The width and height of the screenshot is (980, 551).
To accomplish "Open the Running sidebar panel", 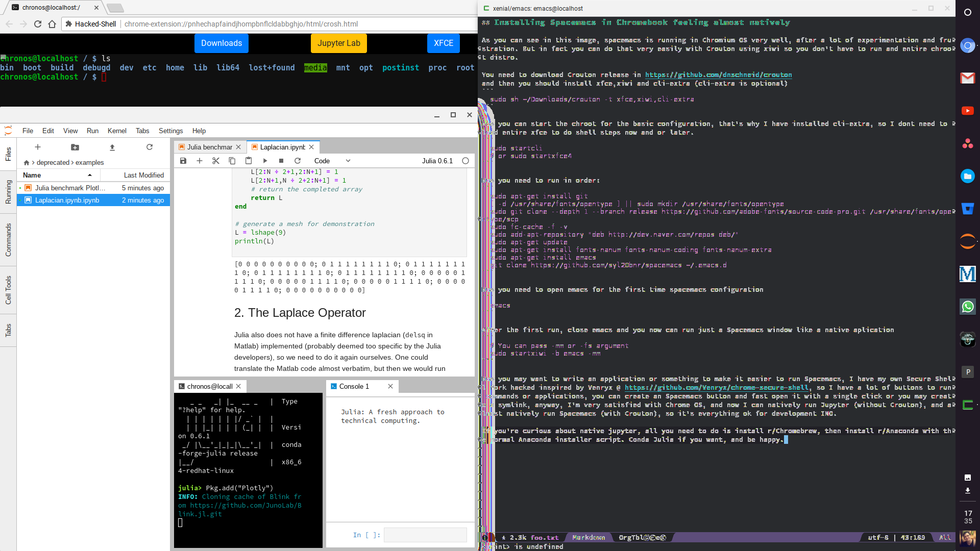I will click(8, 192).
